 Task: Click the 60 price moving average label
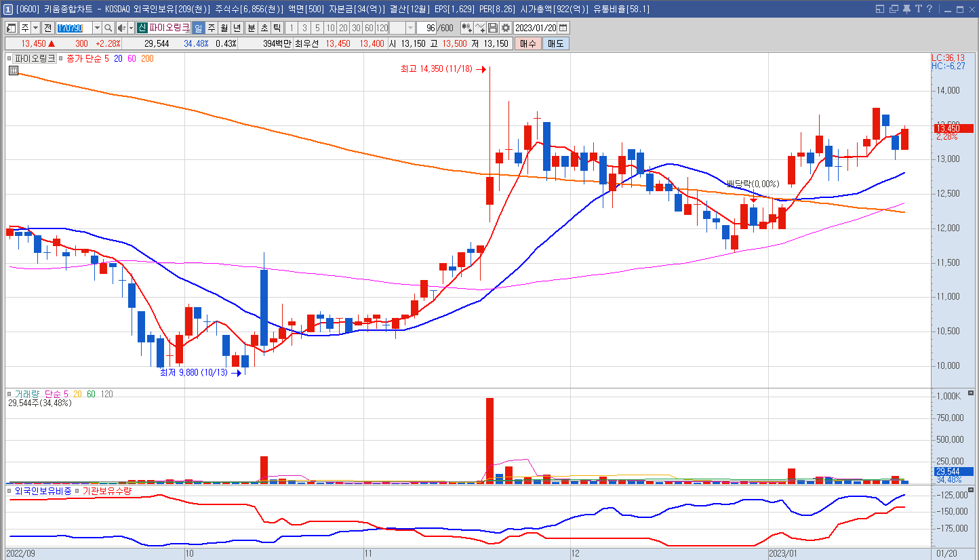(132, 59)
